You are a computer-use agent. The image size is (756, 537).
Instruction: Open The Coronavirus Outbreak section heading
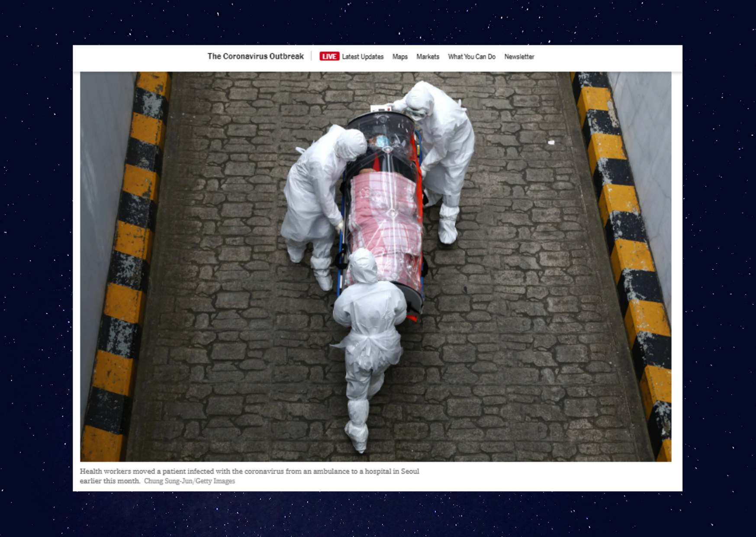coord(255,56)
